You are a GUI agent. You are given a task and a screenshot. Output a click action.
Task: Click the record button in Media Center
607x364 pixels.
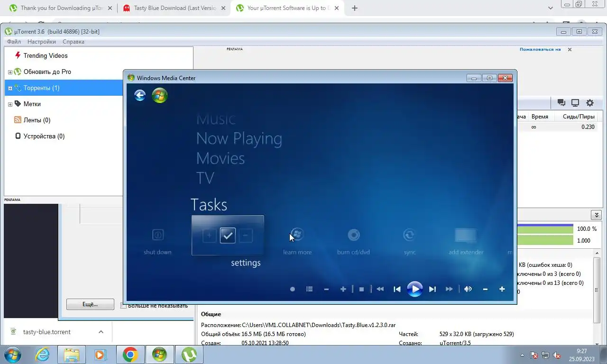pos(293,289)
